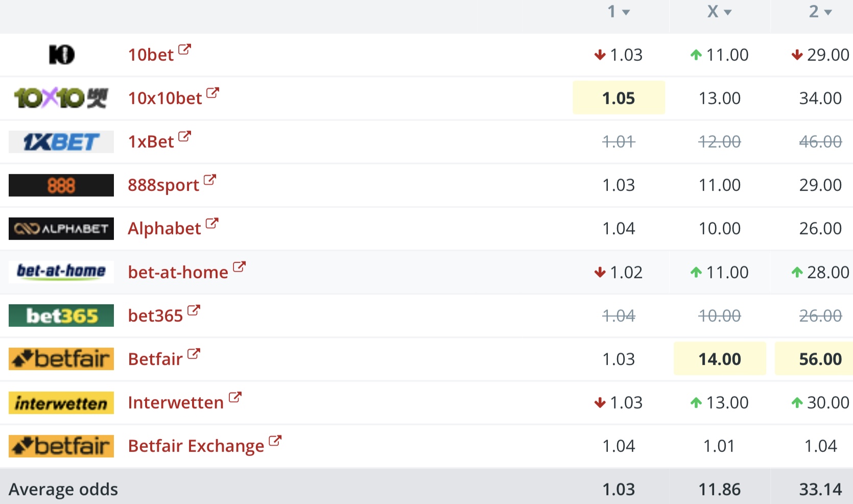Image resolution: width=853 pixels, height=504 pixels.
Task: Sort by column X dropdown arrow
Action: (728, 12)
